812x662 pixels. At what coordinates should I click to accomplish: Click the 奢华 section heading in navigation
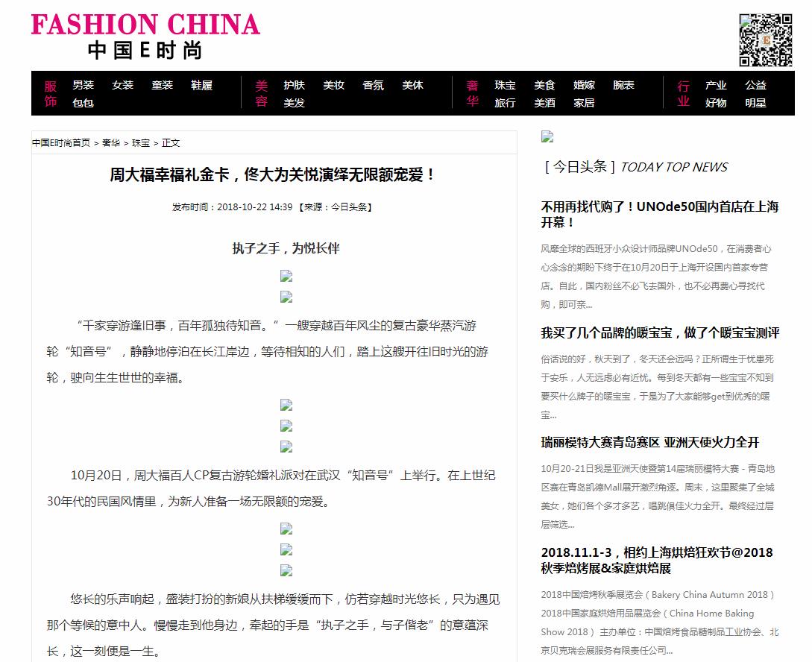click(472, 93)
